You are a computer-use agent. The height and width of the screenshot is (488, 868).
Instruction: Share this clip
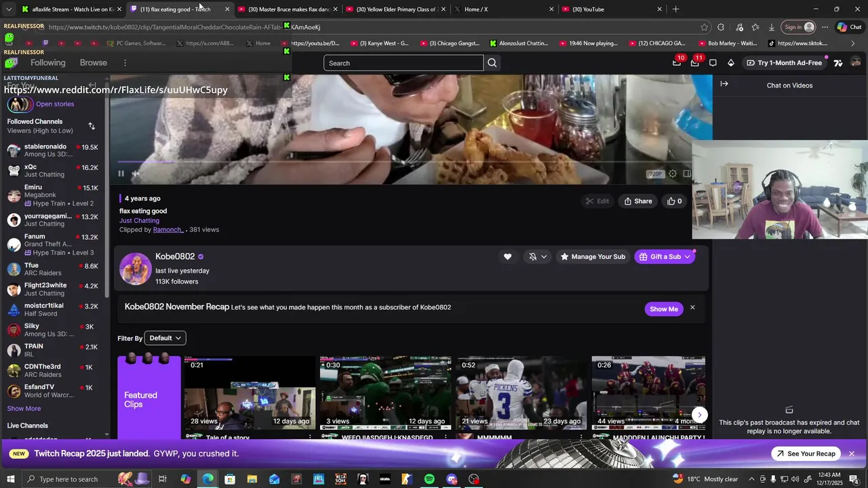pyautogui.click(x=638, y=201)
